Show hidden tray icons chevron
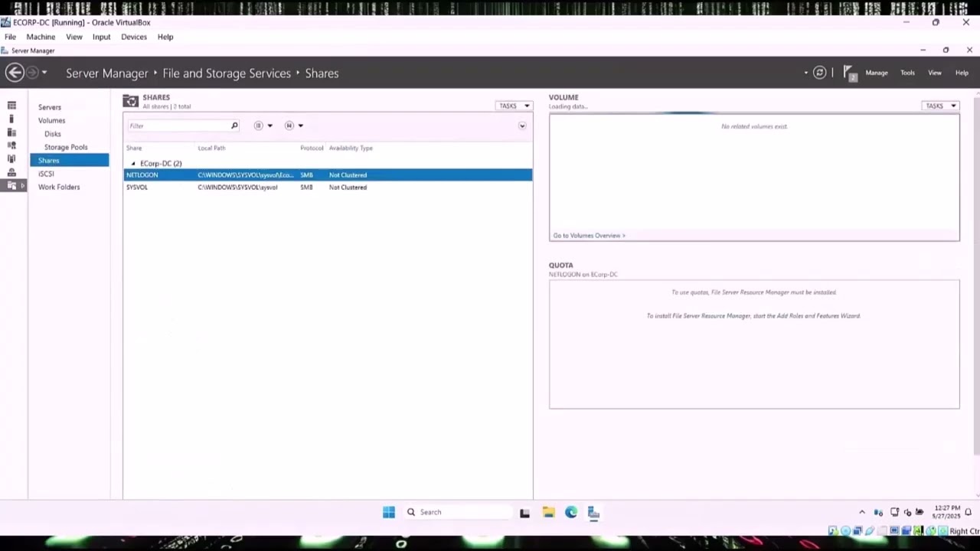 [x=862, y=512]
